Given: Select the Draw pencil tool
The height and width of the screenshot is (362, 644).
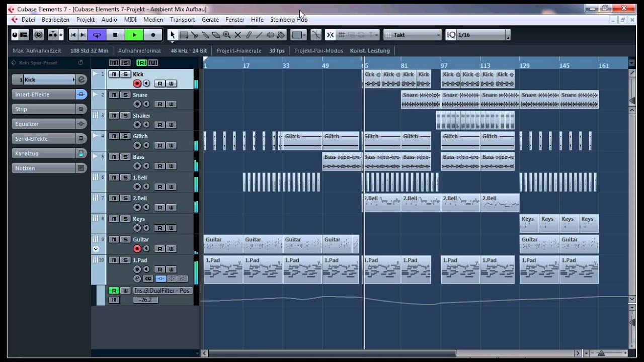Looking at the screenshot, I should [x=249, y=35].
